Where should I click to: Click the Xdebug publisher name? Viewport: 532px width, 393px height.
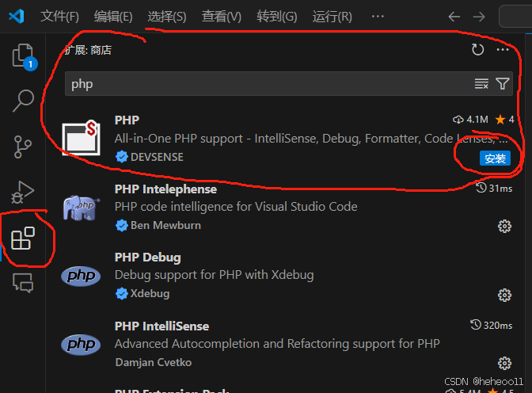150,293
